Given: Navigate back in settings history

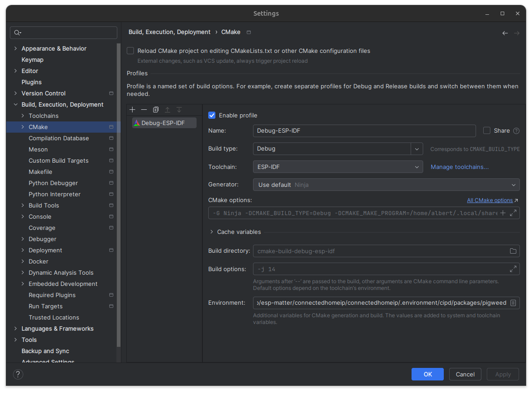Looking at the screenshot, I should tap(505, 33).
